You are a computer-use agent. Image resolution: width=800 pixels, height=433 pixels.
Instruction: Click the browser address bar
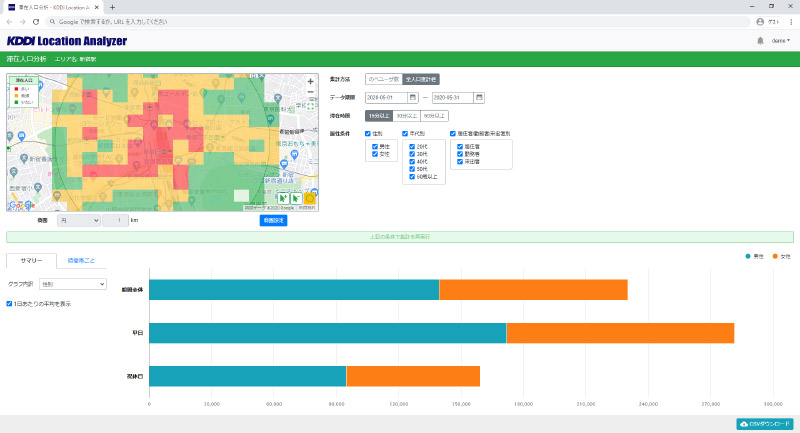(398, 22)
